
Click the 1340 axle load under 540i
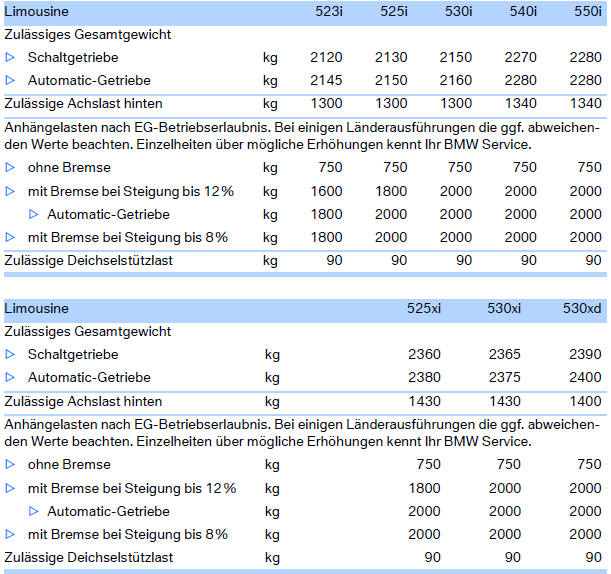point(521,104)
